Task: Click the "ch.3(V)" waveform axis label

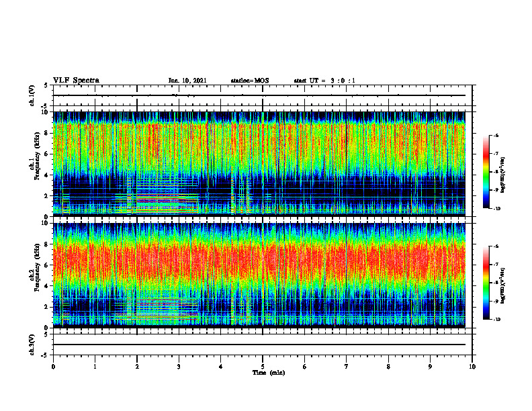Action: click(32, 345)
